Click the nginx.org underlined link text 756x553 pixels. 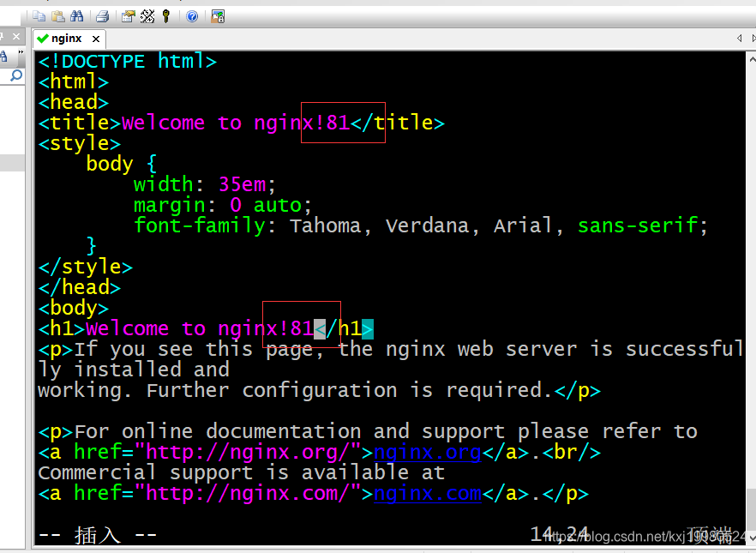click(427, 452)
